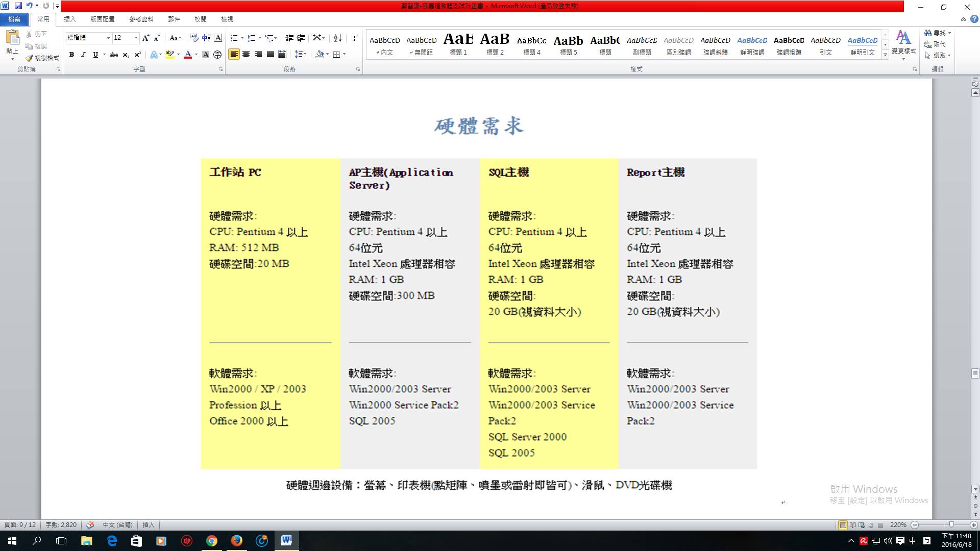Image resolution: width=980 pixels, height=551 pixels.
Task: Apply the red font color
Action: [188, 55]
